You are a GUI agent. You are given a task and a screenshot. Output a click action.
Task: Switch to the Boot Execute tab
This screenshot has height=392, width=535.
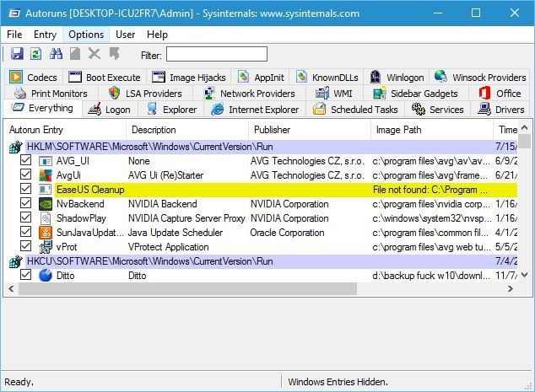pos(105,78)
